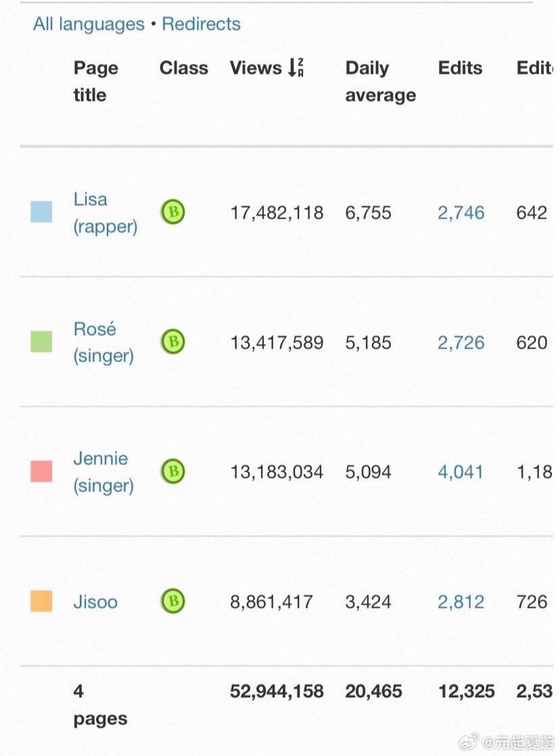Open the Rosé (singer) page link
Viewport: 560px width, 756px height.
[x=103, y=342]
